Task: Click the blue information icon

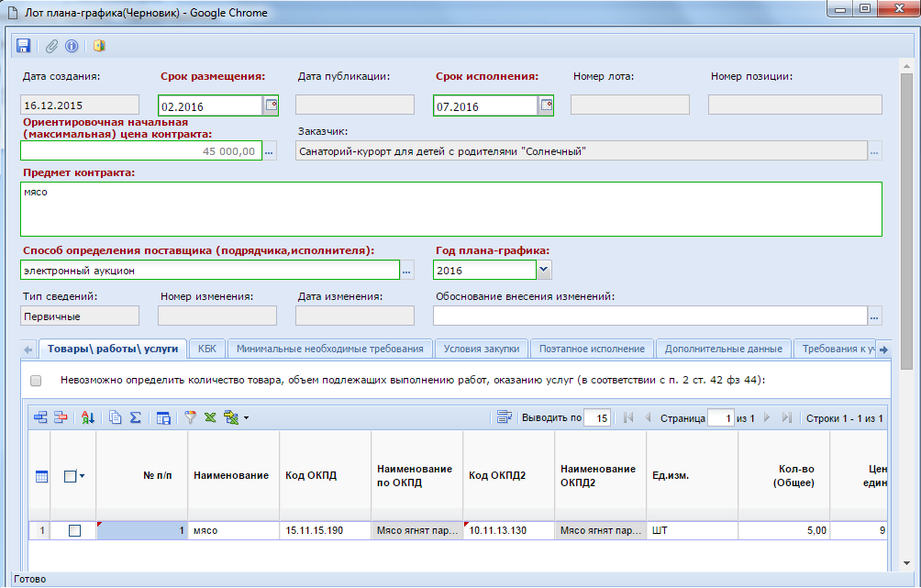Action: 71,45
